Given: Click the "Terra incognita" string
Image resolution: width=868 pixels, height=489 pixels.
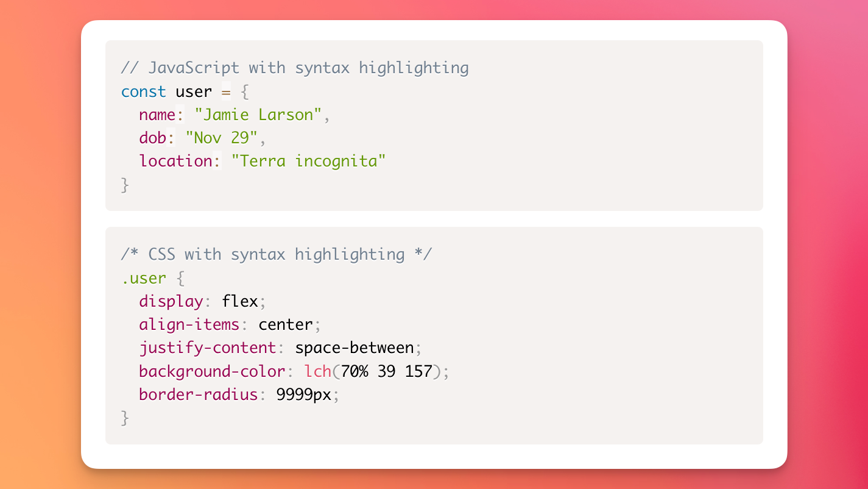Looking at the screenshot, I should (308, 161).
